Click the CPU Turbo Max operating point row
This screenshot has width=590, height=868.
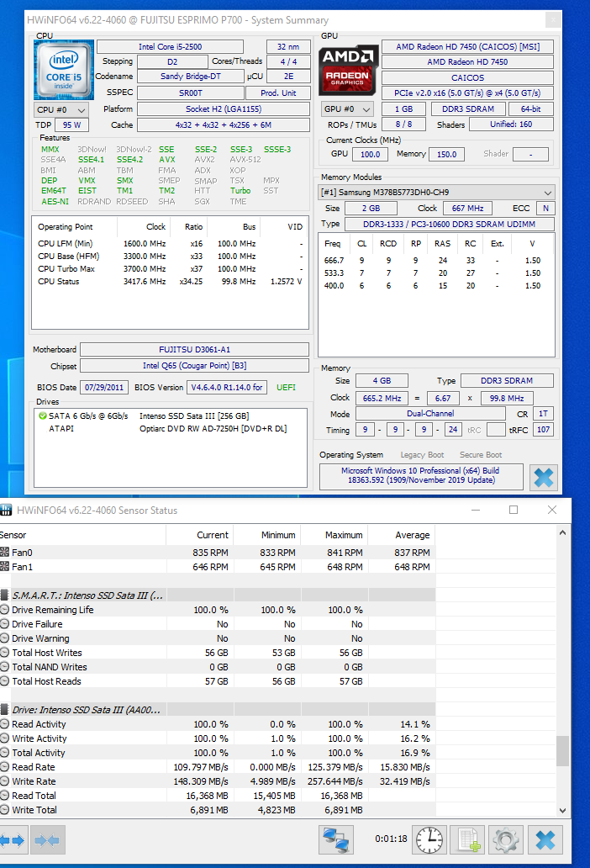[x=171, y=268]
